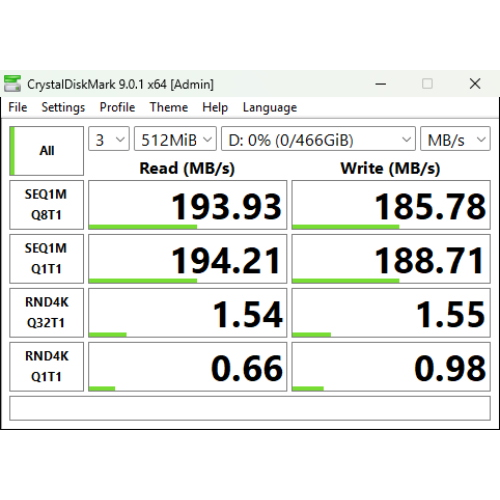Open the Language menu
500x500 pixels.
pyautogui.click(x=270, y=107)
